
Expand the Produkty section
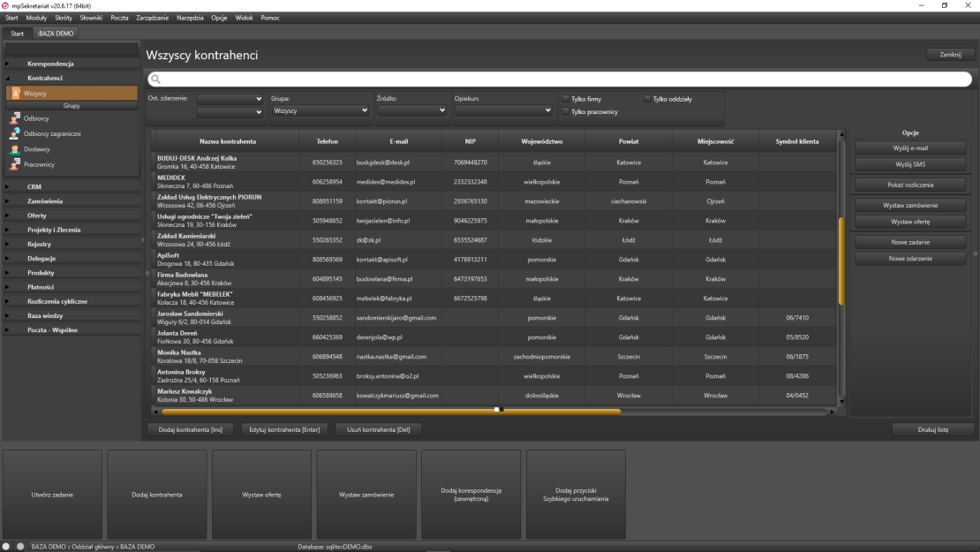point(7,273)
